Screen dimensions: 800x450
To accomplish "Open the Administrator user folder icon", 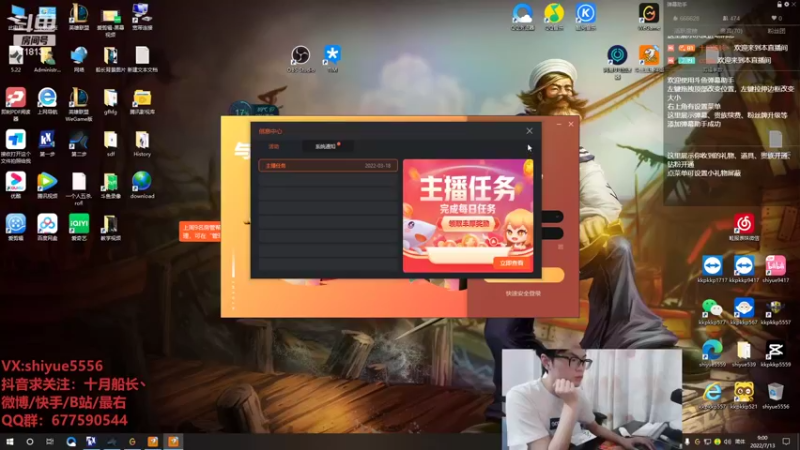I will pos(47,58).
